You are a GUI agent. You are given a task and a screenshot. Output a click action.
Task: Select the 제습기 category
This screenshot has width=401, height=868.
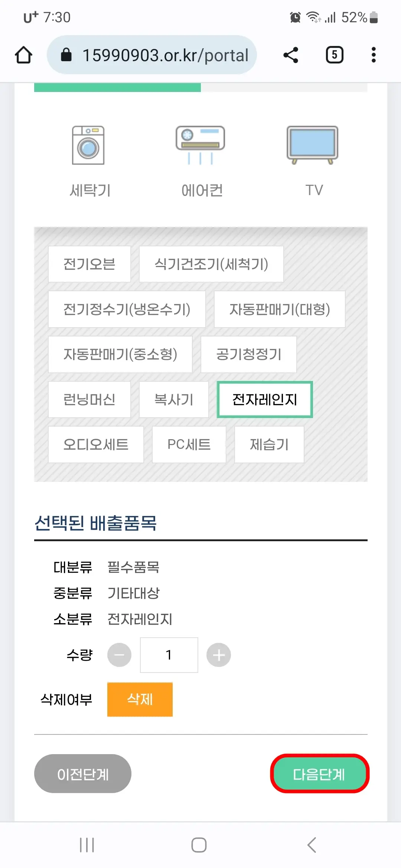pyautogui.click(x=269, y=444)
